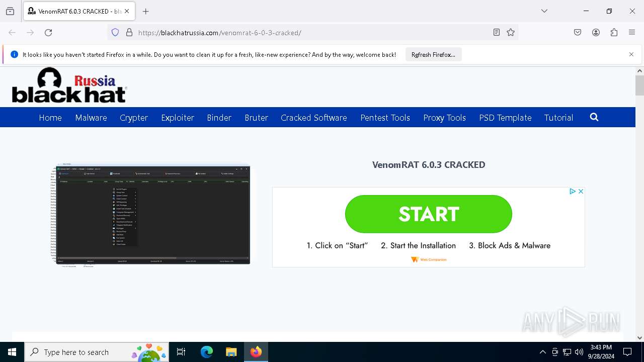Click the green START ad button
Screen dimensions: 644x362
tap(429, 214)
